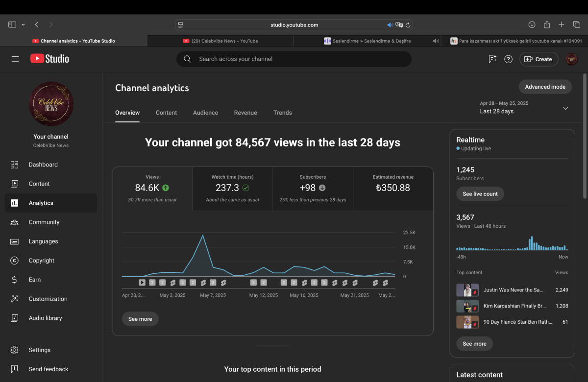The width and height of the screenshot is (588, 382).
Task: Open the Justin Was Never the Sa... video thumbnail
Action: coord(467,290)
